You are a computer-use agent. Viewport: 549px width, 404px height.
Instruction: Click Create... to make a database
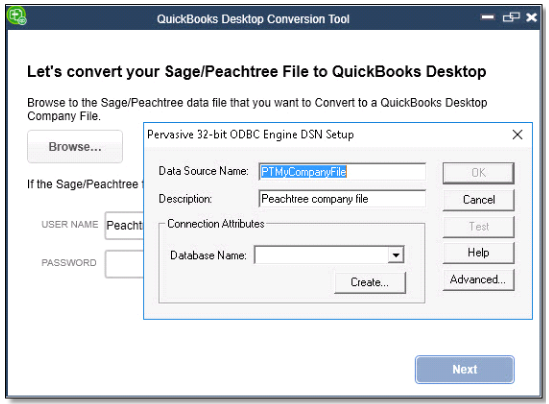370,282
